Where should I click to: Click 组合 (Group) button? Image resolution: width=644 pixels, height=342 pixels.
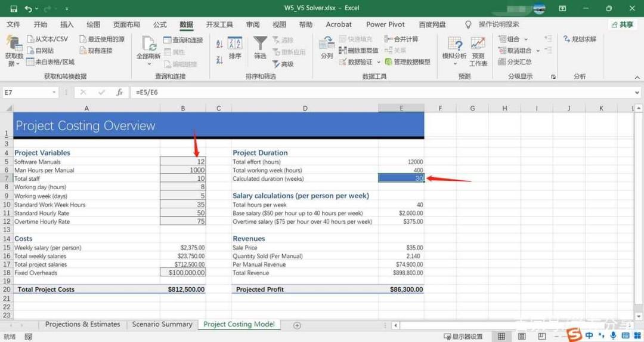[x=509, y=39]
